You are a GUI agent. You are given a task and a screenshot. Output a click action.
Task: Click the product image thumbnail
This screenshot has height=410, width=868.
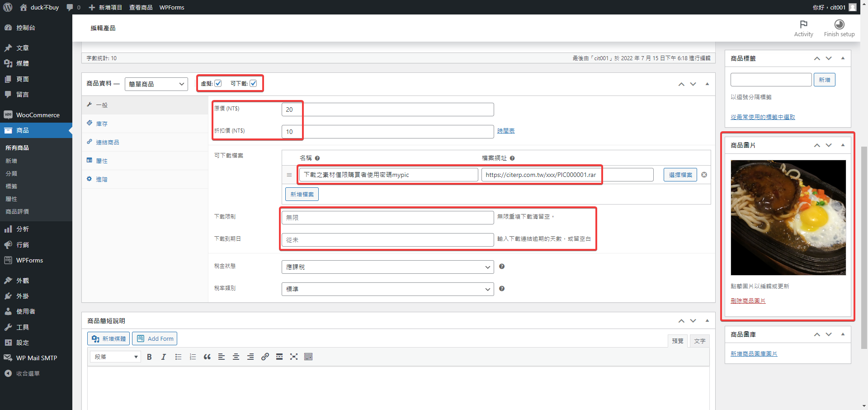(x=788, y=218)
